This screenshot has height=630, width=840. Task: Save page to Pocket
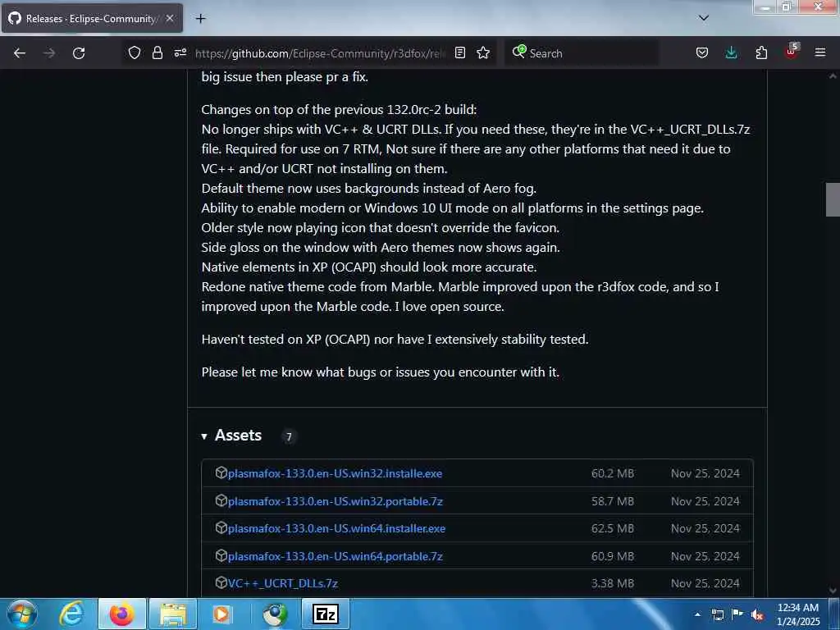coord(702,52)
